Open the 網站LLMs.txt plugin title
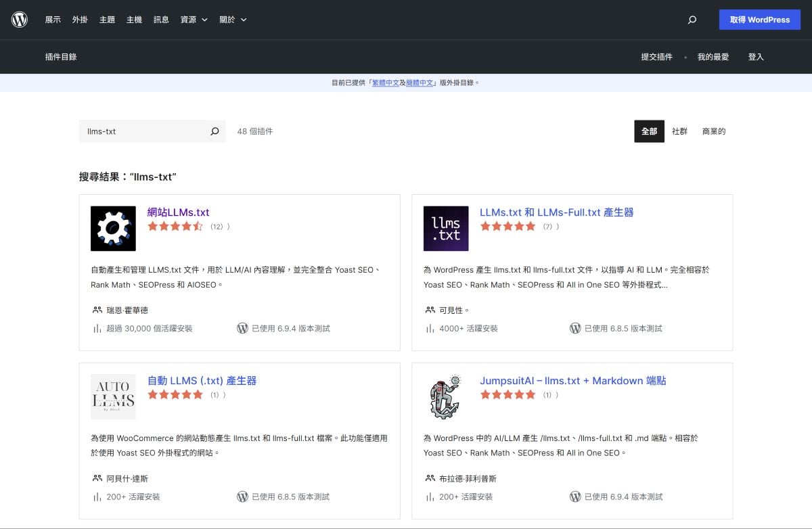812x529 pixels. pyautogui.click(x=179, y=212)
